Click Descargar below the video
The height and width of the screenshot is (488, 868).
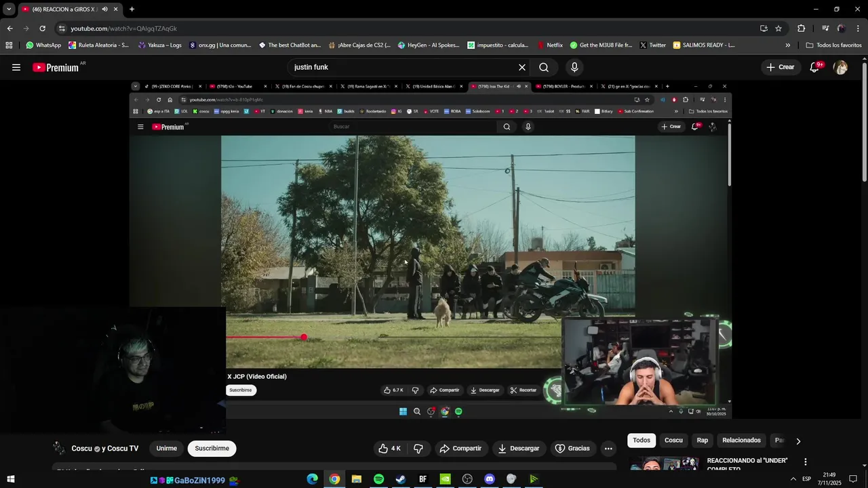(519, 448)
